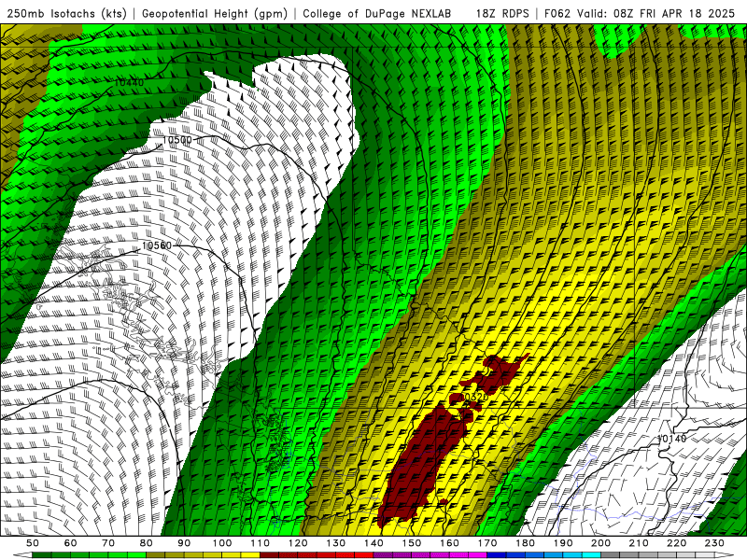Select the dark olive swatch just after 80

tap(155, 555)
